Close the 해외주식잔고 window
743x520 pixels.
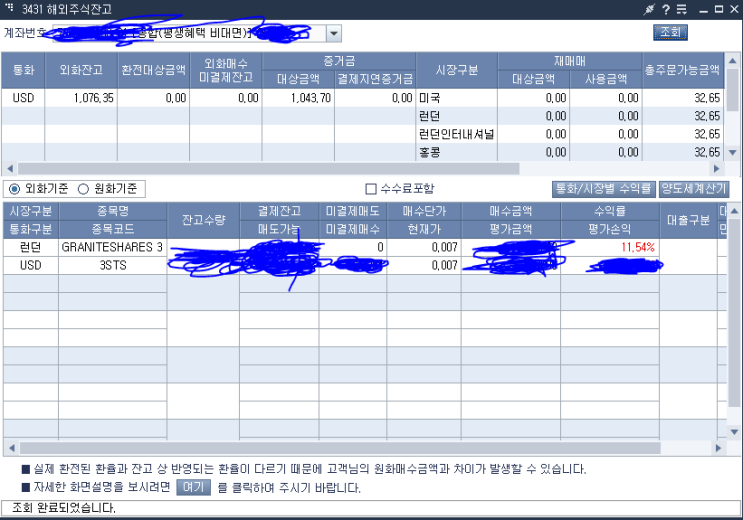(734, 9)
